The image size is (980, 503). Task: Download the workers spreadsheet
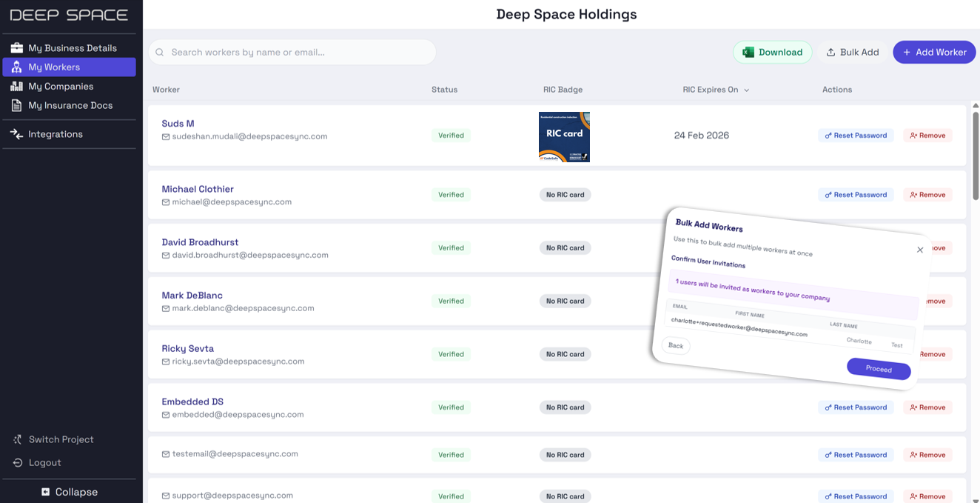[773, 53]
